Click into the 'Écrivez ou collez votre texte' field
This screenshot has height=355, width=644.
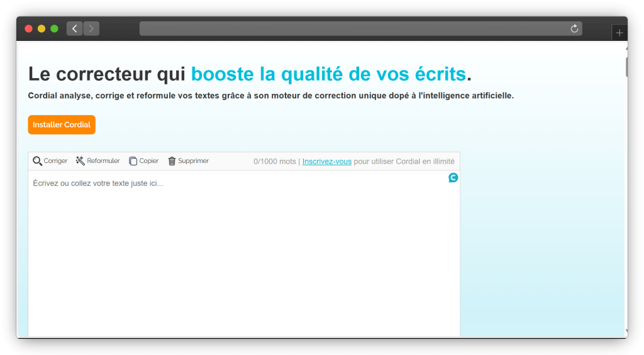click(244, 252)
